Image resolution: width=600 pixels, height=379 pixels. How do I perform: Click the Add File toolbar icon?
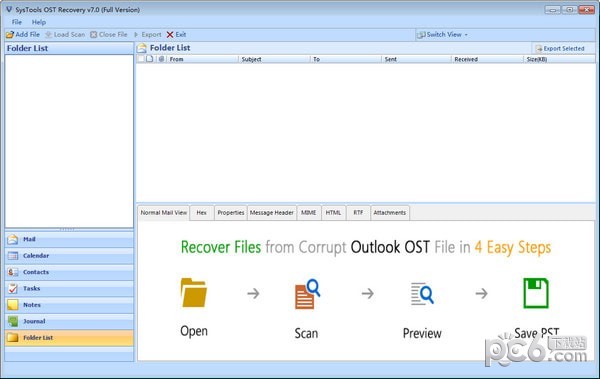10,35
